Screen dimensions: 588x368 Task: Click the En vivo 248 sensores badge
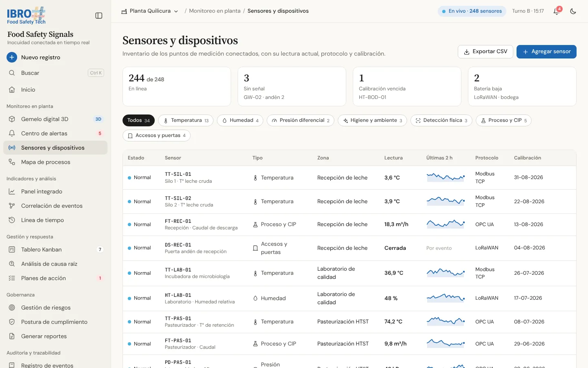coord(472,11)
